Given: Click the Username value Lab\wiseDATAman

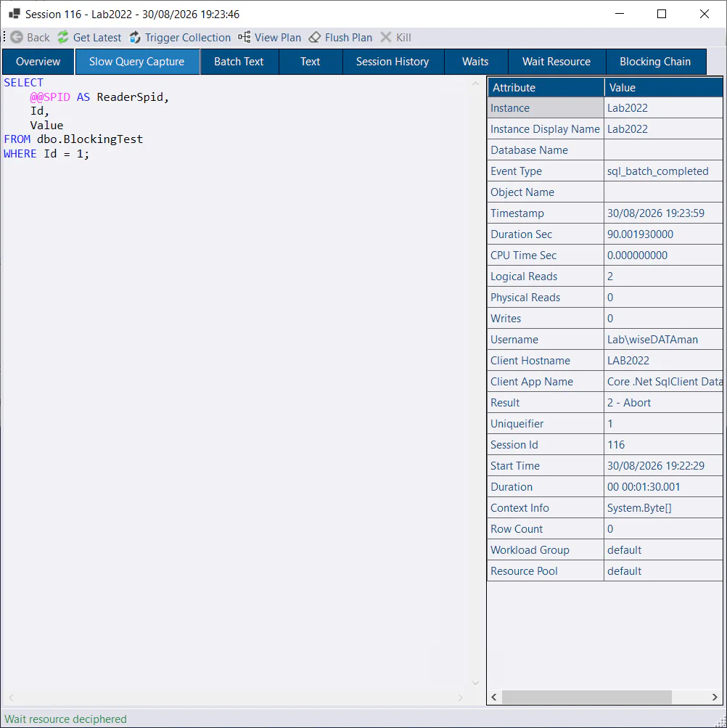Looking at the screenshot, I should [663, 340].
